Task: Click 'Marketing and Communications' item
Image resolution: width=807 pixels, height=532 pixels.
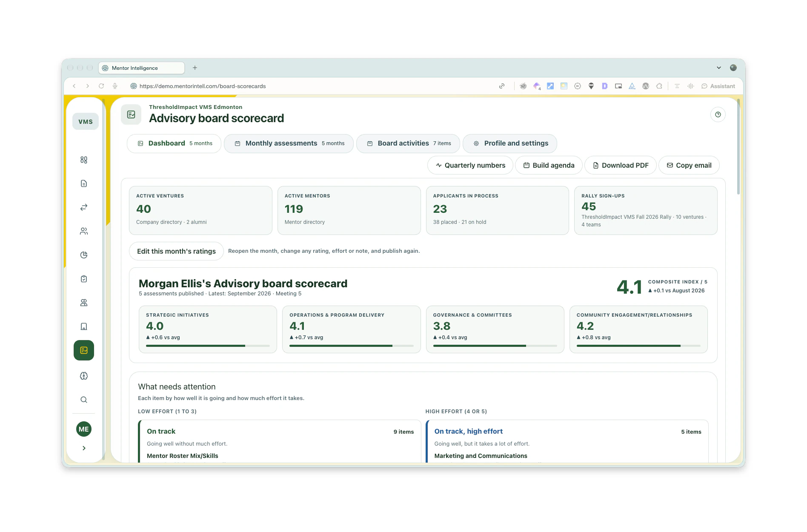Action: click(x=481, y=456)
